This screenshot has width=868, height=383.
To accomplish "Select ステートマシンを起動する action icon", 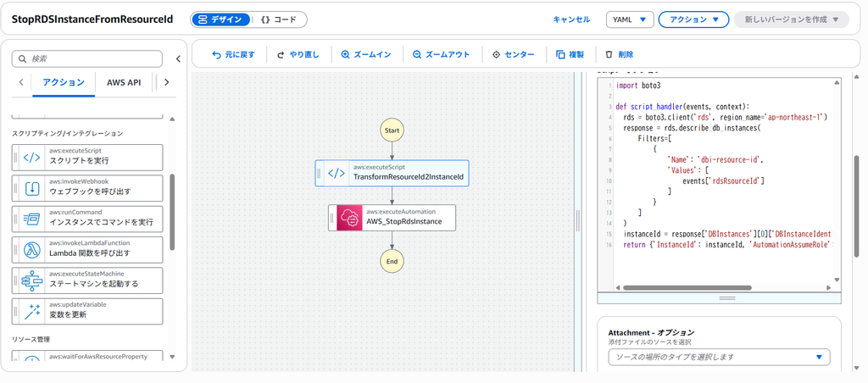I will [x=31, y=280].
